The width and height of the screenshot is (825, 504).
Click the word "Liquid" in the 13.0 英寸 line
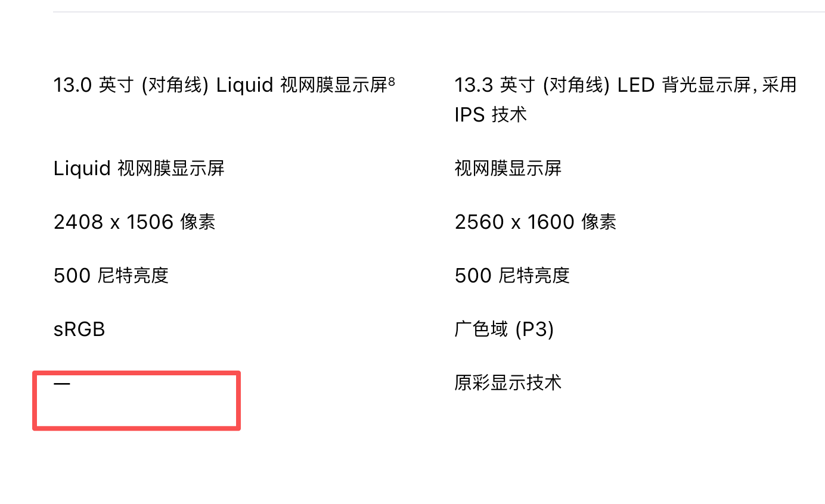pos(244,85)
